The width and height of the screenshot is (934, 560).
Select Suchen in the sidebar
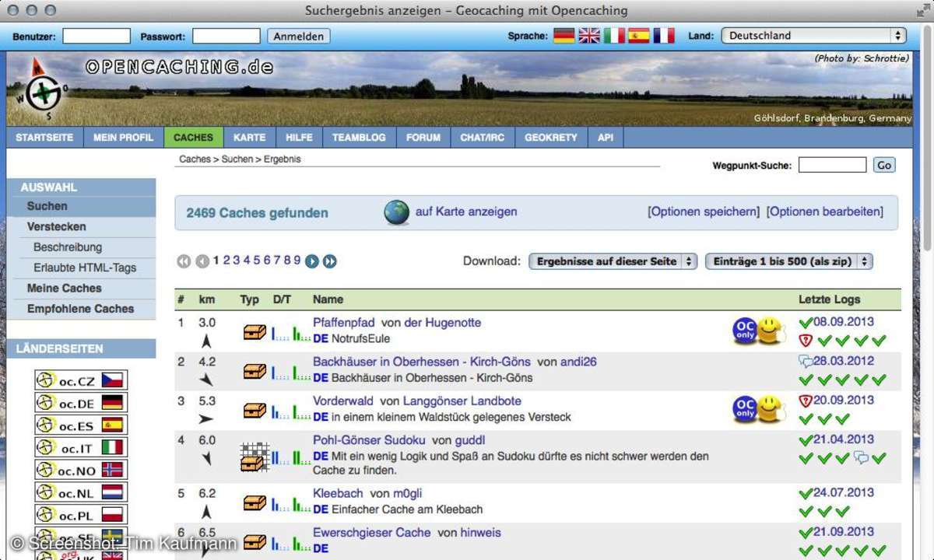point(81,206)
